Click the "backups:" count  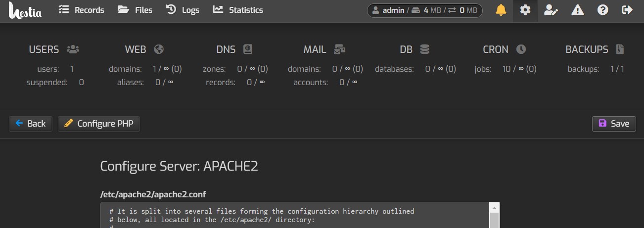pyautogui.click(x=596, y=69)
